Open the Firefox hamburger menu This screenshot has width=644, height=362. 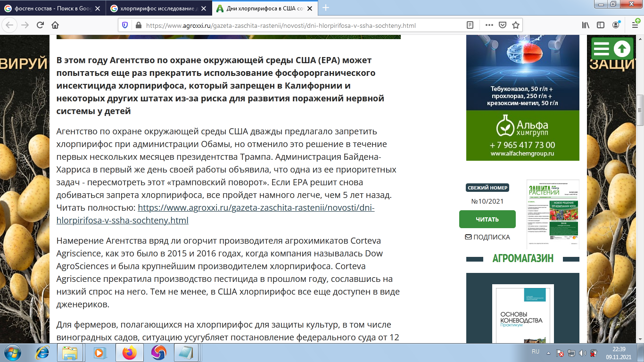636,25
